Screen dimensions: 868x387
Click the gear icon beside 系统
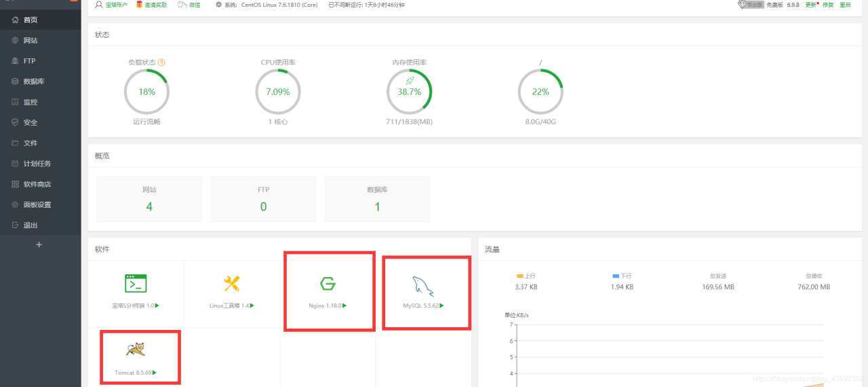[218, 5]
